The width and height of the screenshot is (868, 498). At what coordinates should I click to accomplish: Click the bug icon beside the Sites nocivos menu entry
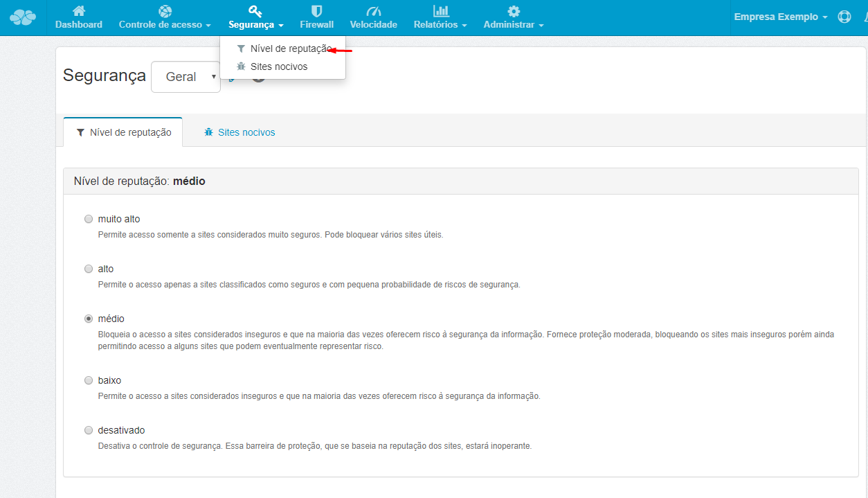click(x=241, y=66)
